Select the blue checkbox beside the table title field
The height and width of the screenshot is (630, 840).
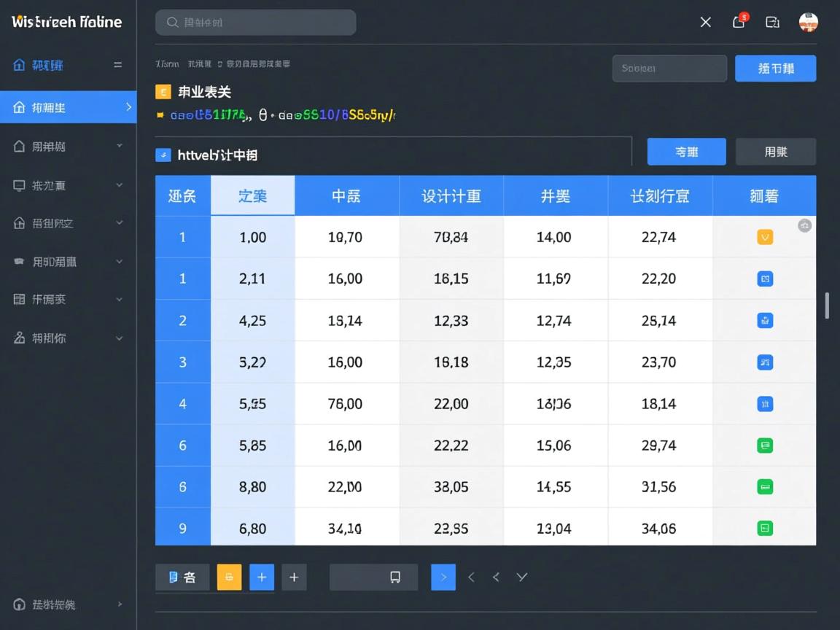[x=164, y=155]
